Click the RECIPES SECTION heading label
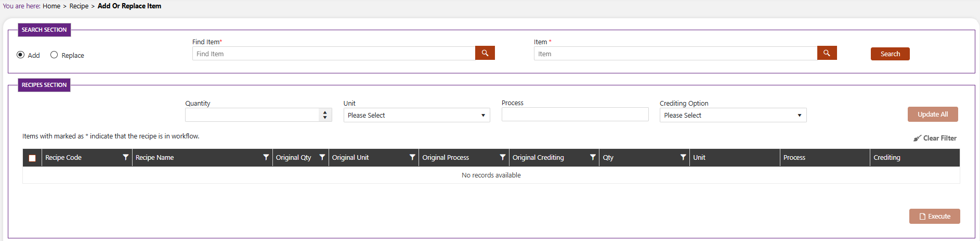 [x=44, y=85]
